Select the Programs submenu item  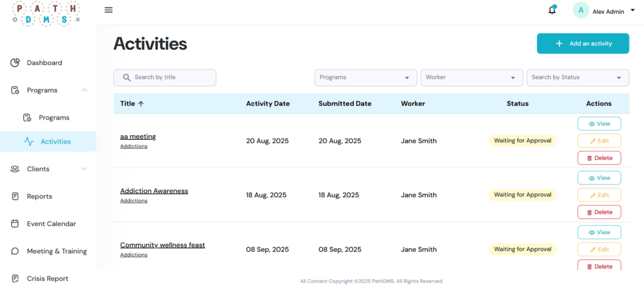pos(53,118)
